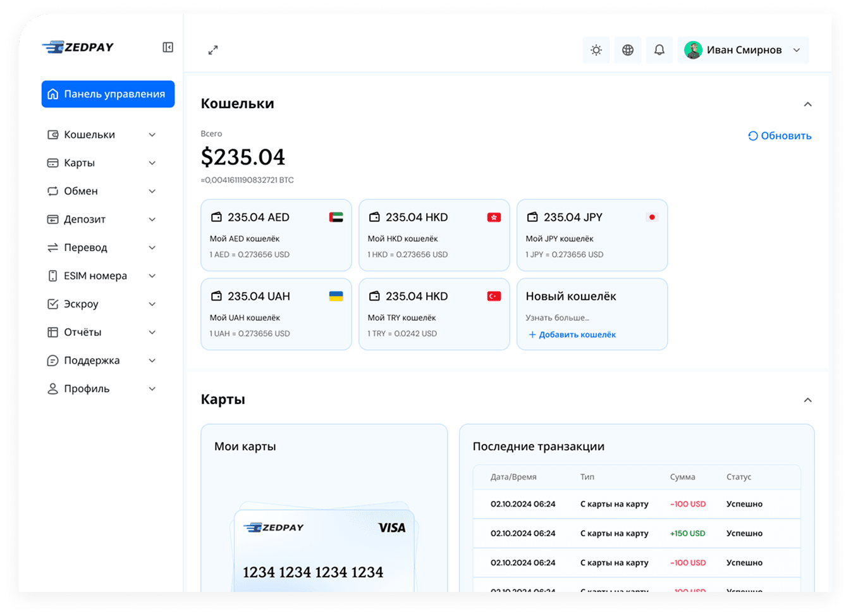The height and width of the screenshot is (616, 851).
Task: Click wallet icon beside 235.04 JPY
Action: point(532,217)
